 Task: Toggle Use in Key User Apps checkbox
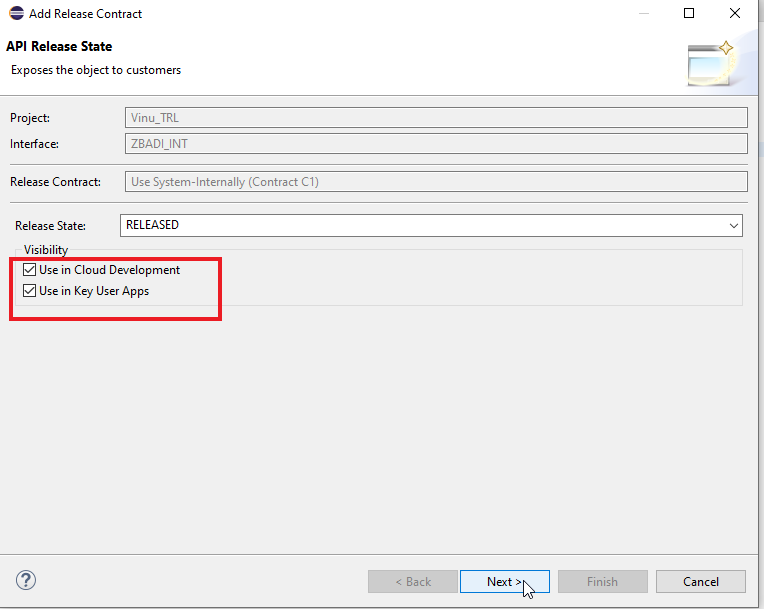pyautogui.click(x=30, y=291)
